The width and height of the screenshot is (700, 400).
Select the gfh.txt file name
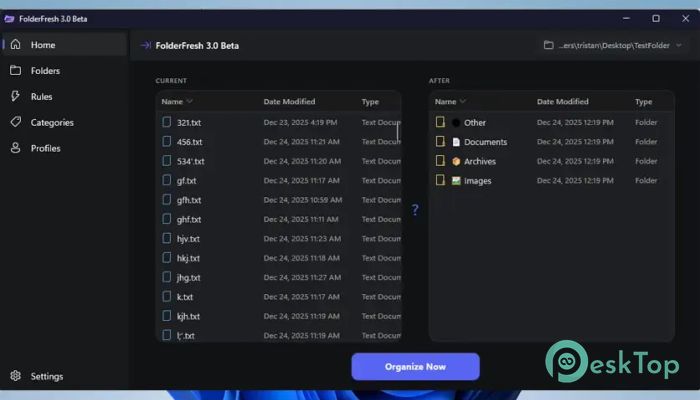click(x=189, y=200)
